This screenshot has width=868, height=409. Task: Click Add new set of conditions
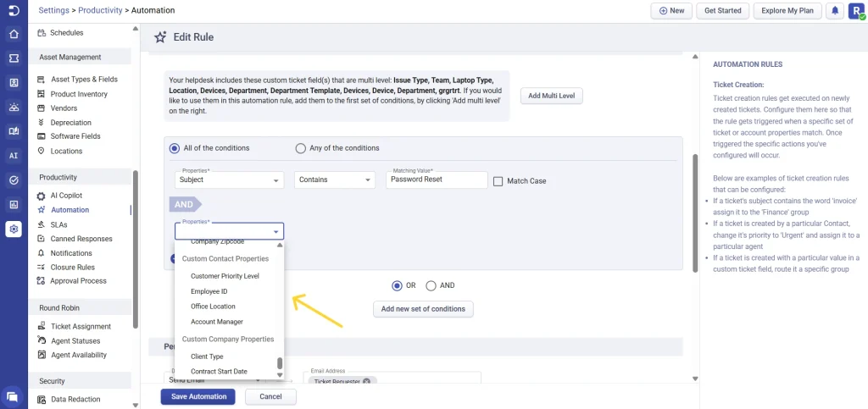423,309
